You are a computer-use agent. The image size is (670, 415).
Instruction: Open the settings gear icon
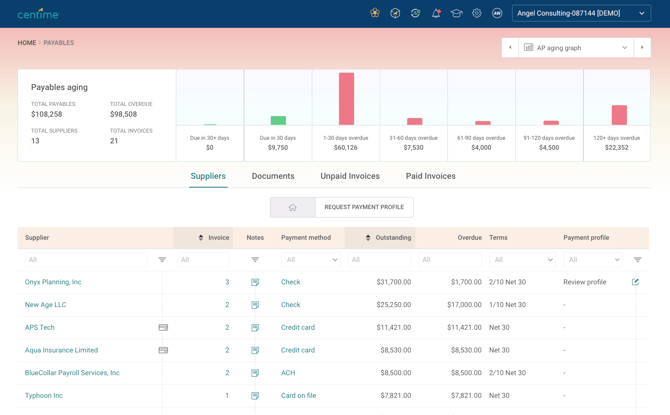pos(477,13)
